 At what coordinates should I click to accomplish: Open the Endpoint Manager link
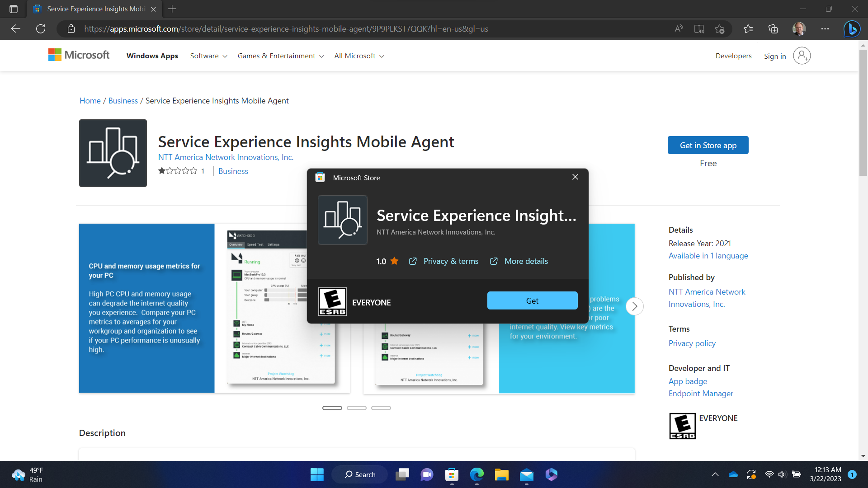coord(701,394)
